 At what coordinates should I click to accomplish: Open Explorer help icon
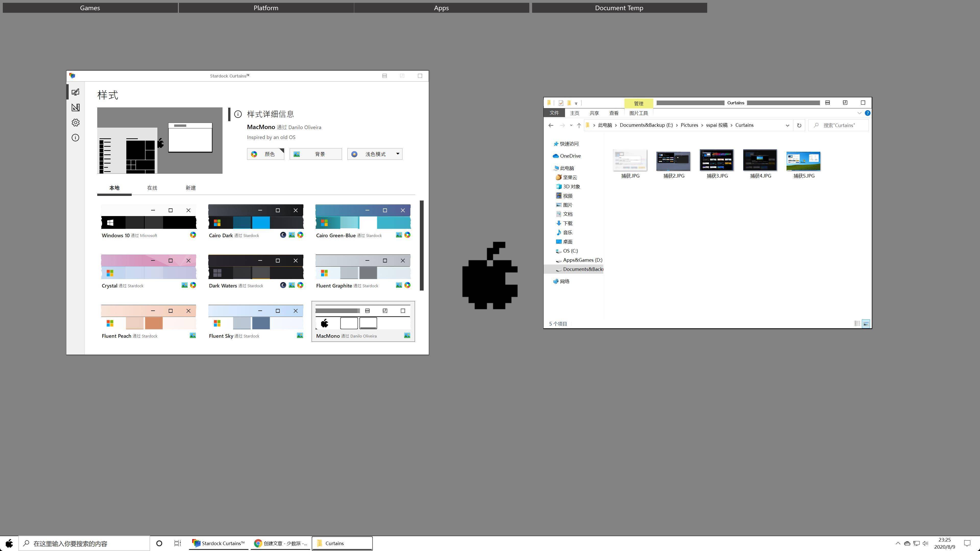pos(867,113)
